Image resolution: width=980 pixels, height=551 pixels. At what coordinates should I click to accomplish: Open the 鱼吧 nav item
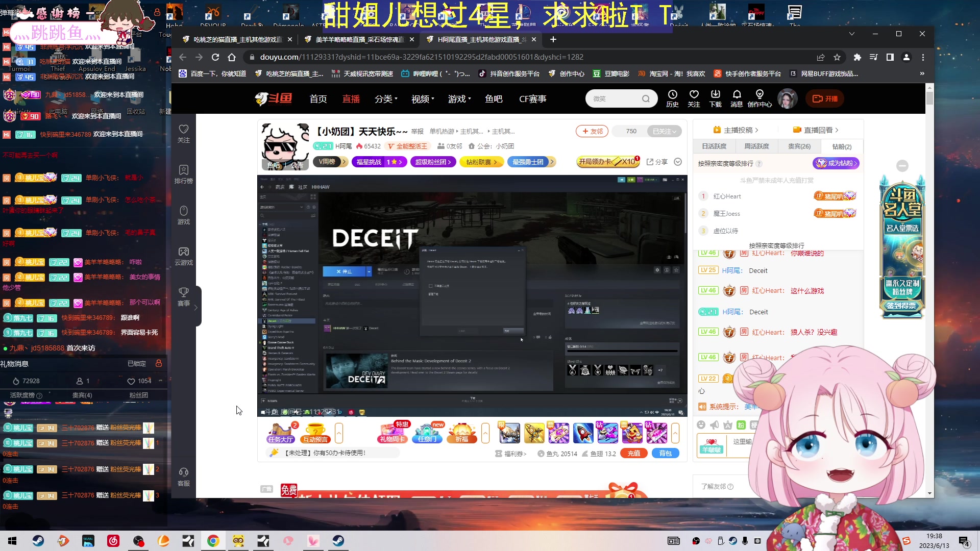click(494, 99)
